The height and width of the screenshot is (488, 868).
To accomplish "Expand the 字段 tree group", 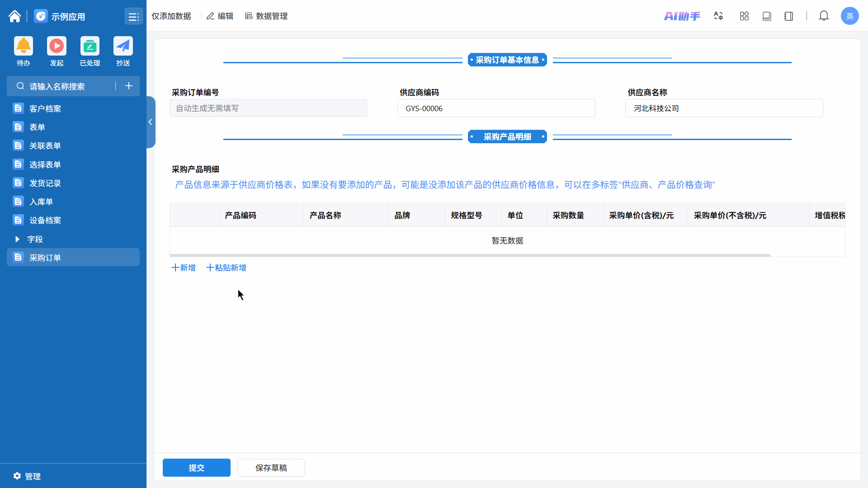I will 18,239.
